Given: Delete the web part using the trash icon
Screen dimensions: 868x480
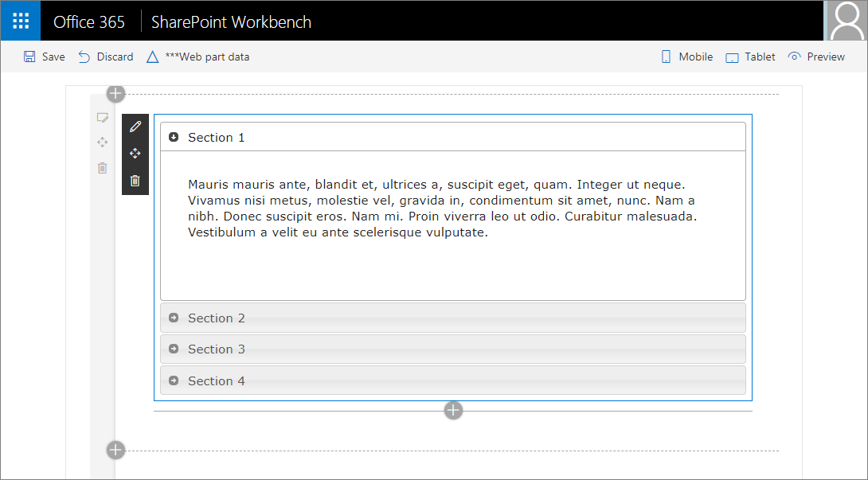Looking at the screenshot, I should point(135,181).
